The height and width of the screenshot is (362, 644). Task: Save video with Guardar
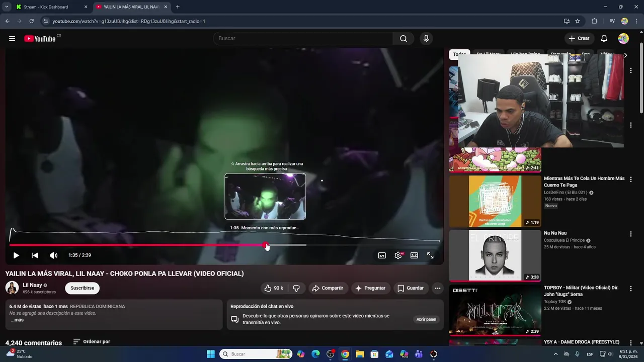[x=411, y=288]
